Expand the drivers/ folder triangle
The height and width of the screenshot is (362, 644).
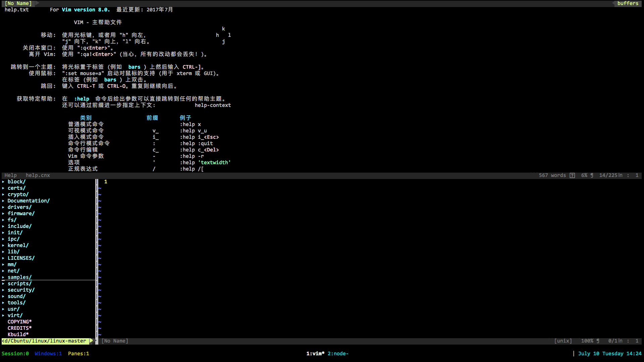click(3, 207)
